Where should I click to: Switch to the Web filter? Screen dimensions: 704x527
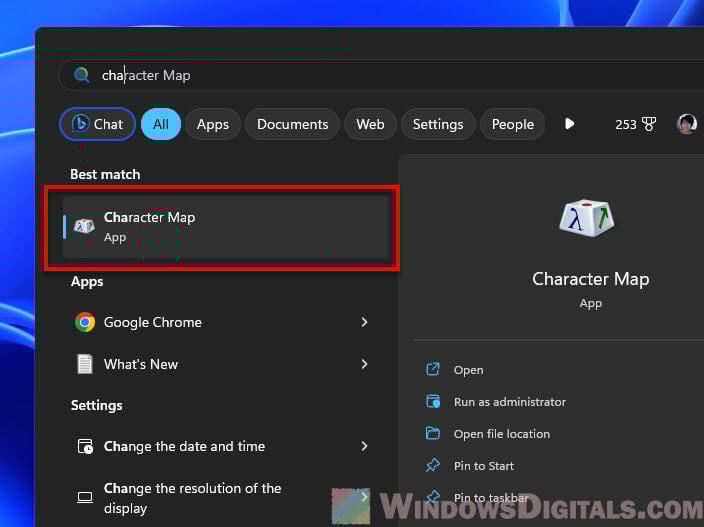pyautogui.click(x=370, y=124)
